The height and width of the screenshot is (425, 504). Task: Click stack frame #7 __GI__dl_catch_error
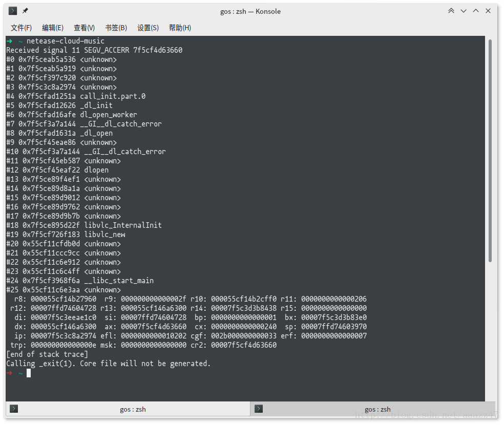tap(84, 124)
